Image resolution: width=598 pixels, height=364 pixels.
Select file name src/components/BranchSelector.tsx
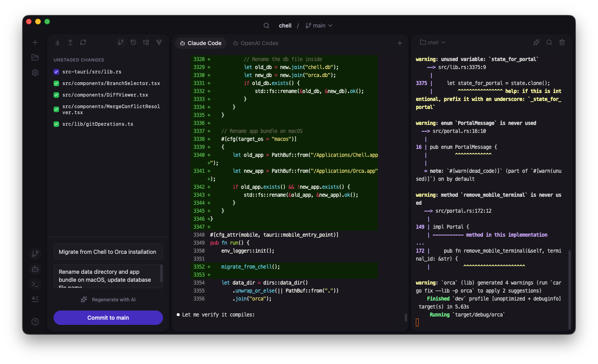(x=111, y=83)
